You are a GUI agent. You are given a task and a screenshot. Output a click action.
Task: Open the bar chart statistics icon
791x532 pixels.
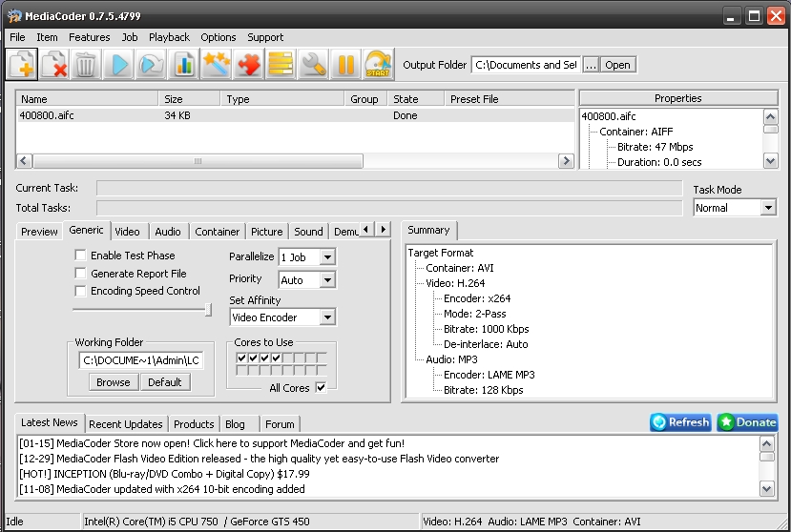coord(183,65)
